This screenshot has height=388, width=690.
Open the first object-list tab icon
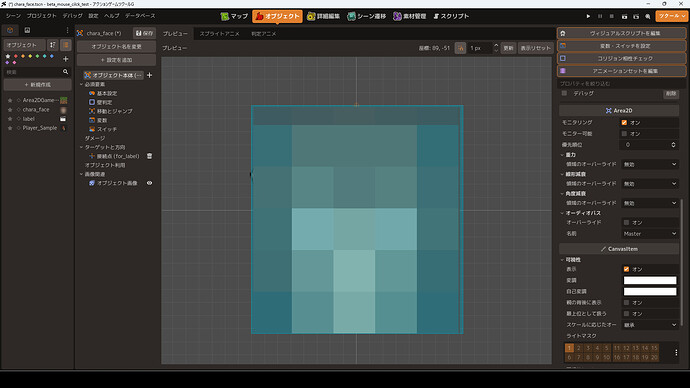pos(10,30)
